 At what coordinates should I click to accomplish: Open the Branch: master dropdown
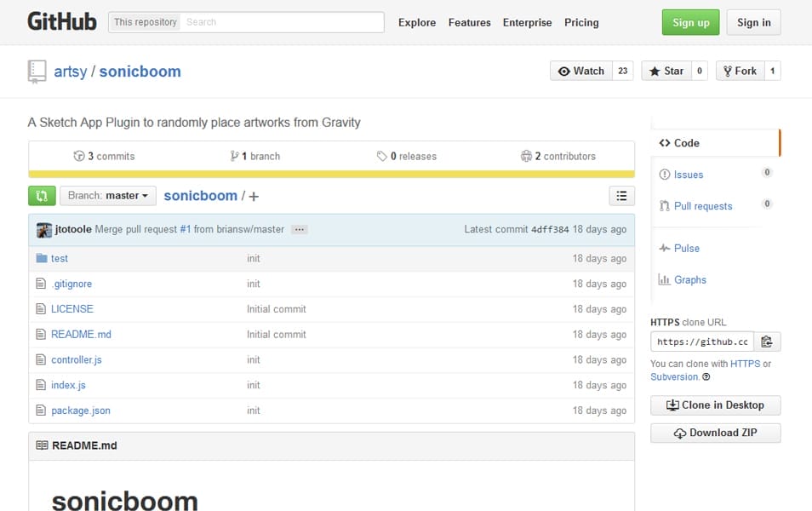pos(108,196)
